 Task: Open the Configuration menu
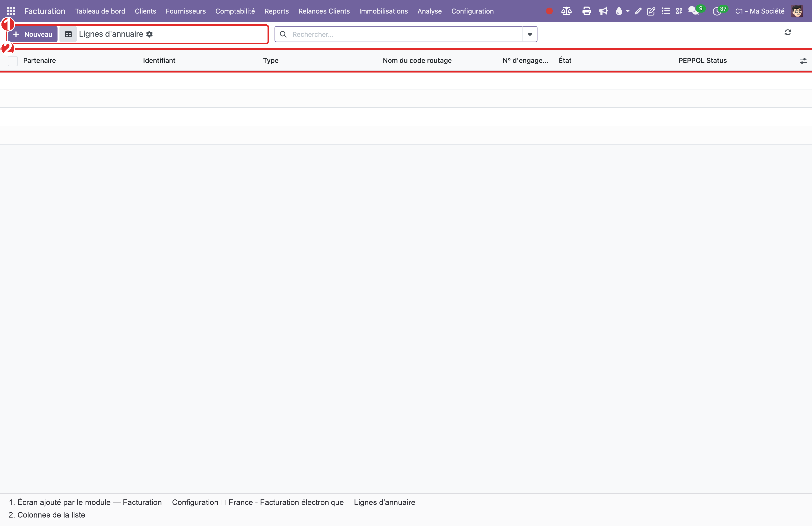472,11
